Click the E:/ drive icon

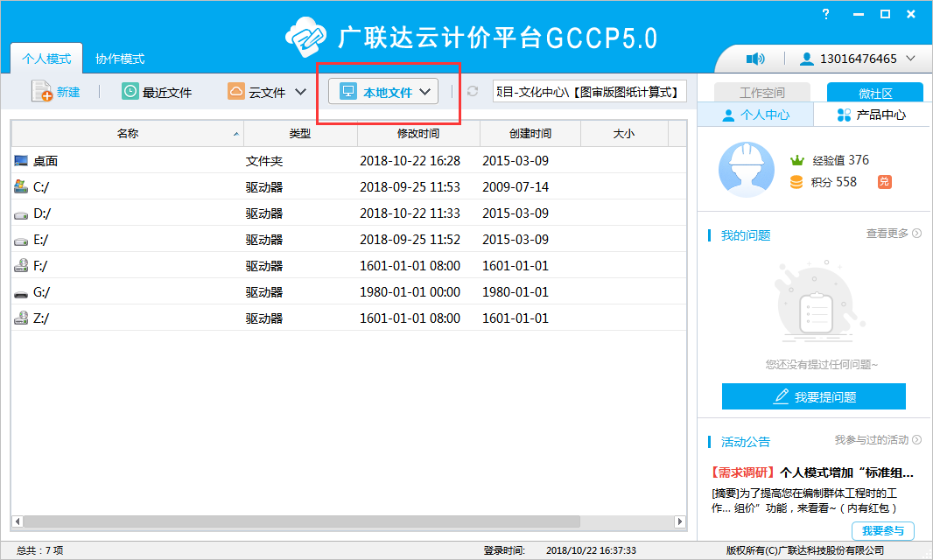tap(21, 241)
